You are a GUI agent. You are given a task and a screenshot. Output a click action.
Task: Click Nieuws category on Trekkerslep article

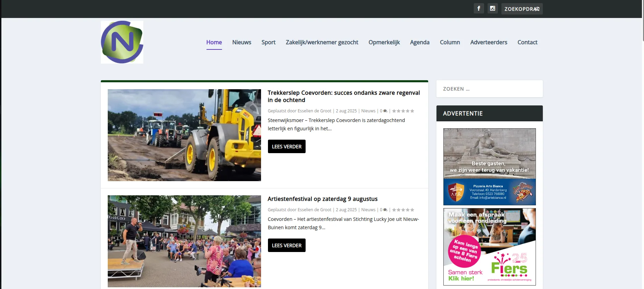coord(368,111)
